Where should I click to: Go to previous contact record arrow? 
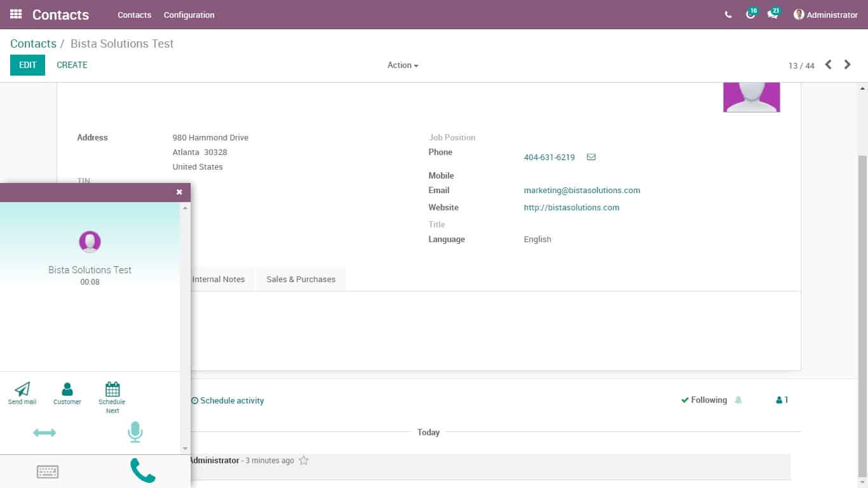[x=828, y=65]
